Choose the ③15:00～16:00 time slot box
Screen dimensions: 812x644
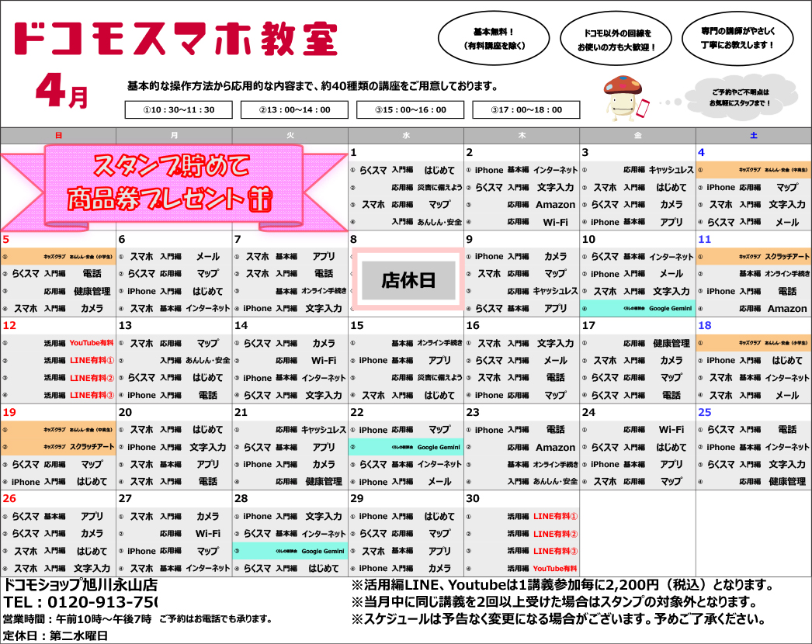click(410, 110)
